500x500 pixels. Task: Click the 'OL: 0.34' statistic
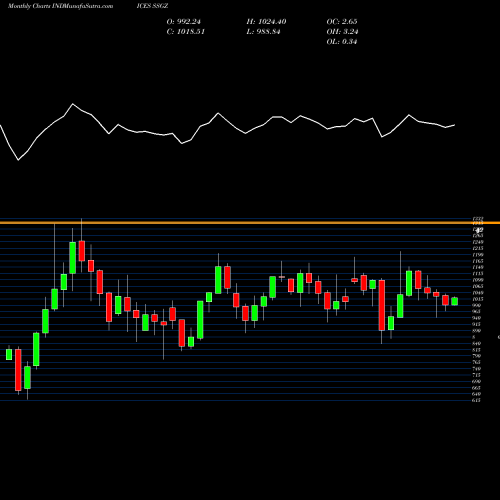point(342,42)
